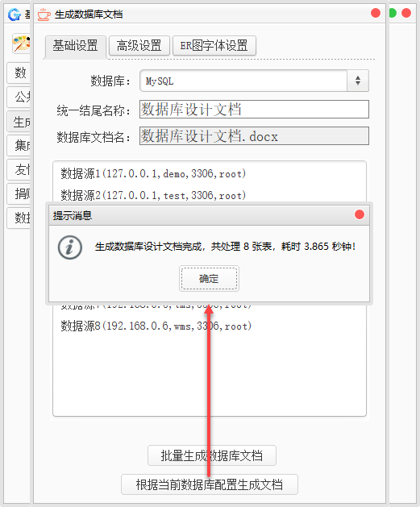The image size is (420, 507).
Task: Open the MySQL database dropdown arrow
Action: coord(358,81)
